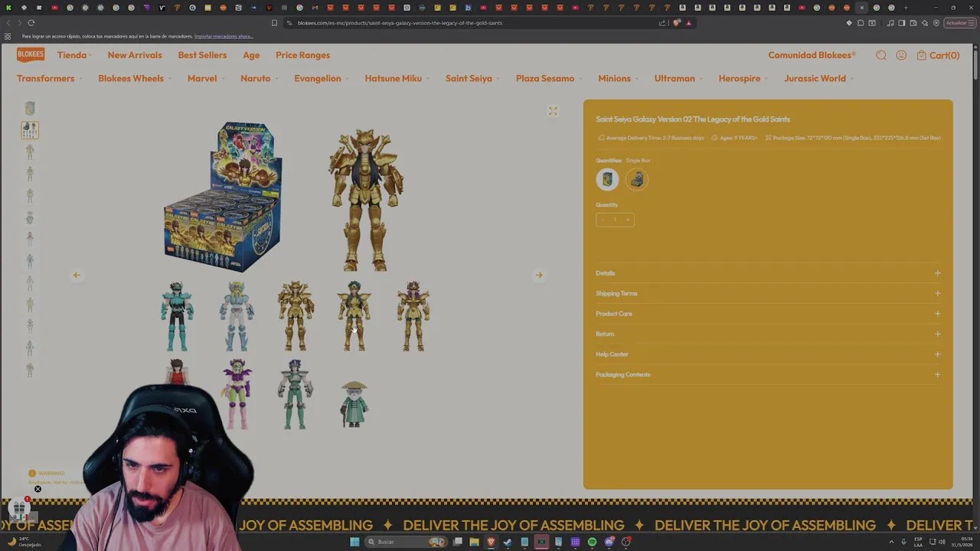Expand the Product Care section

(768, 314)
